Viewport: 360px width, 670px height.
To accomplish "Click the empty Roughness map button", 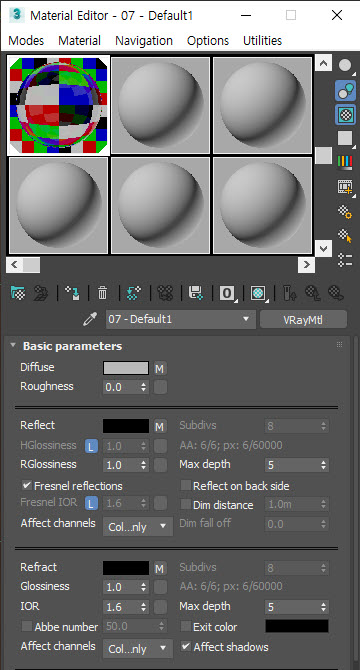I will pos(160,387).
